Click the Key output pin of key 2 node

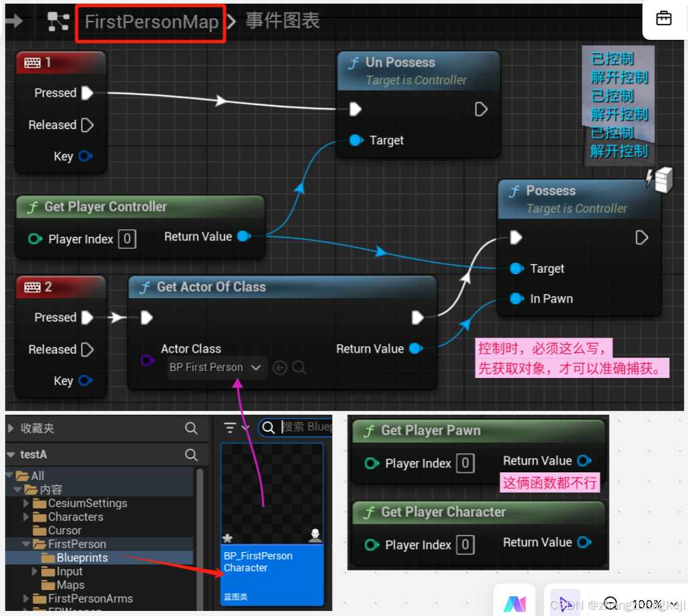tap(86, 380)
